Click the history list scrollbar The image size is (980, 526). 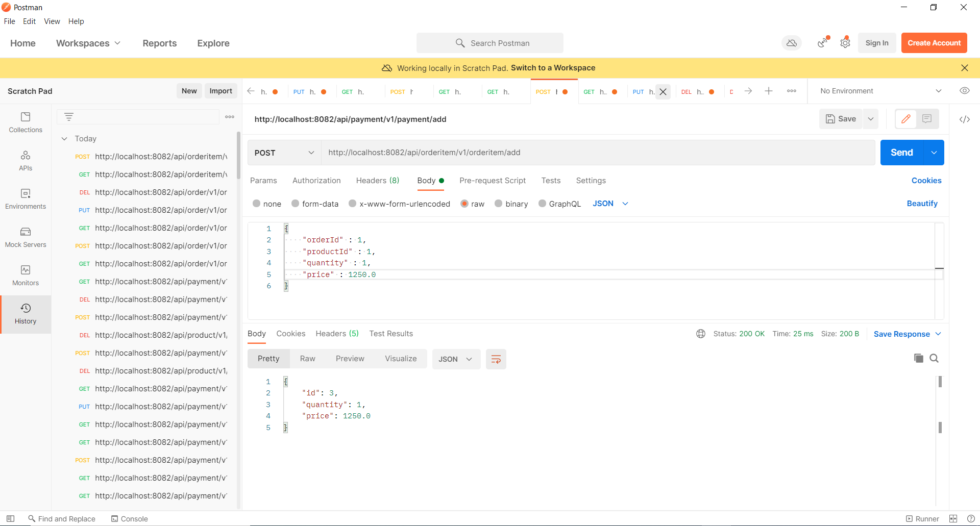(x=238, y=156)
